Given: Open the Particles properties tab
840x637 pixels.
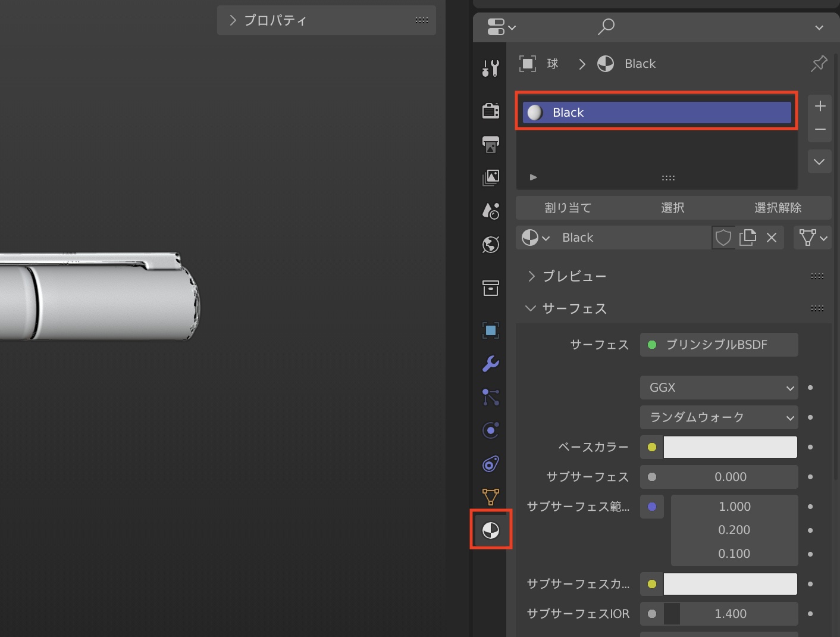Looking at the screenshot, I should point(490,396).
